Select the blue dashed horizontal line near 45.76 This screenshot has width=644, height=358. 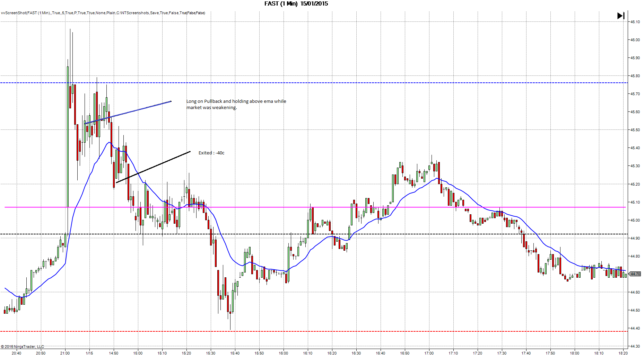click(x=314, y=83)
